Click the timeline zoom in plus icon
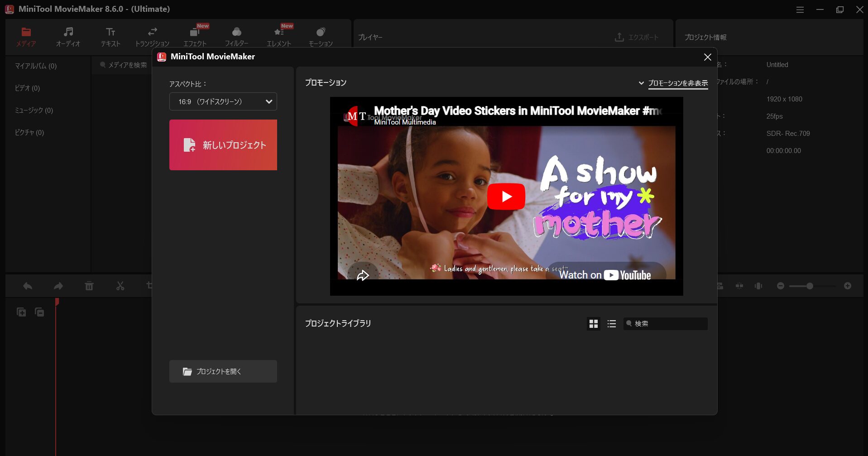868x456 pixels. 848,286
